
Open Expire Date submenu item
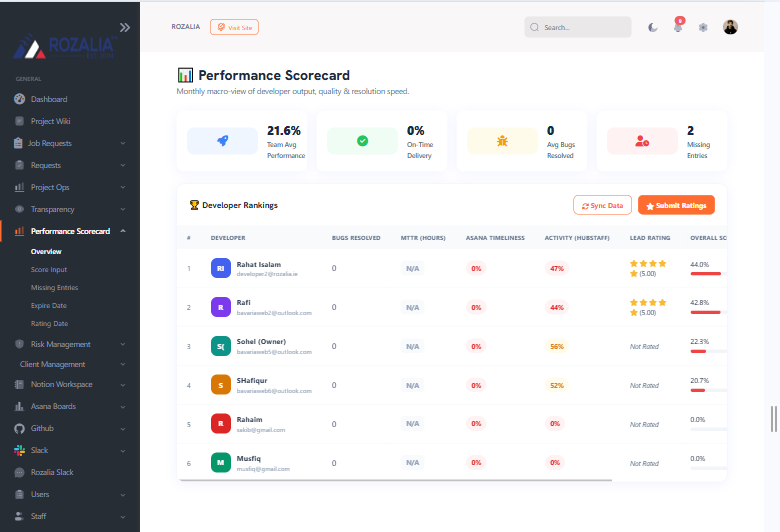point(49,305)
